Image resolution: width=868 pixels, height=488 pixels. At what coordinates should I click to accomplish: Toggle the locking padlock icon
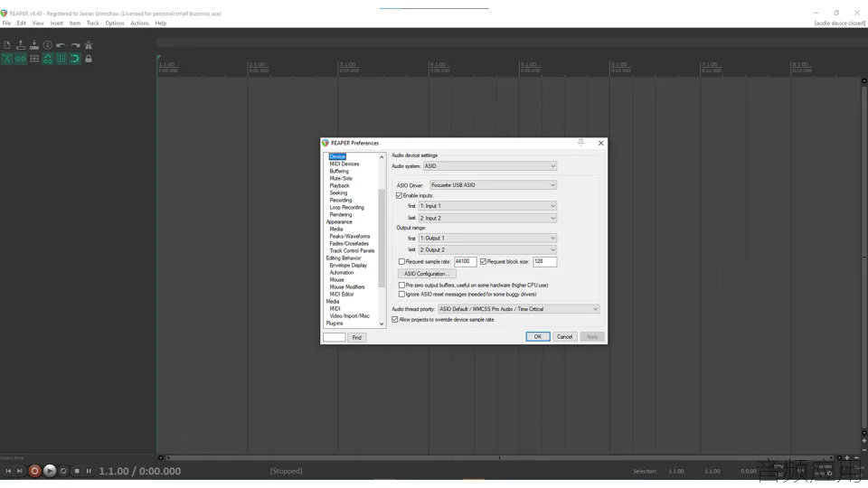coord(88,59)
